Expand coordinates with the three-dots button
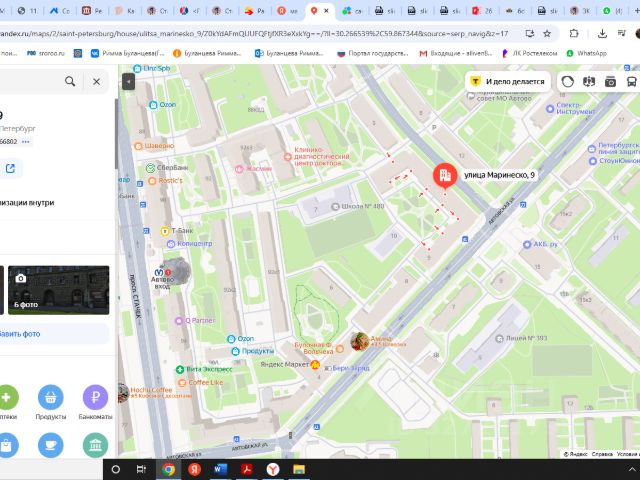 click(x=26, y=142)
